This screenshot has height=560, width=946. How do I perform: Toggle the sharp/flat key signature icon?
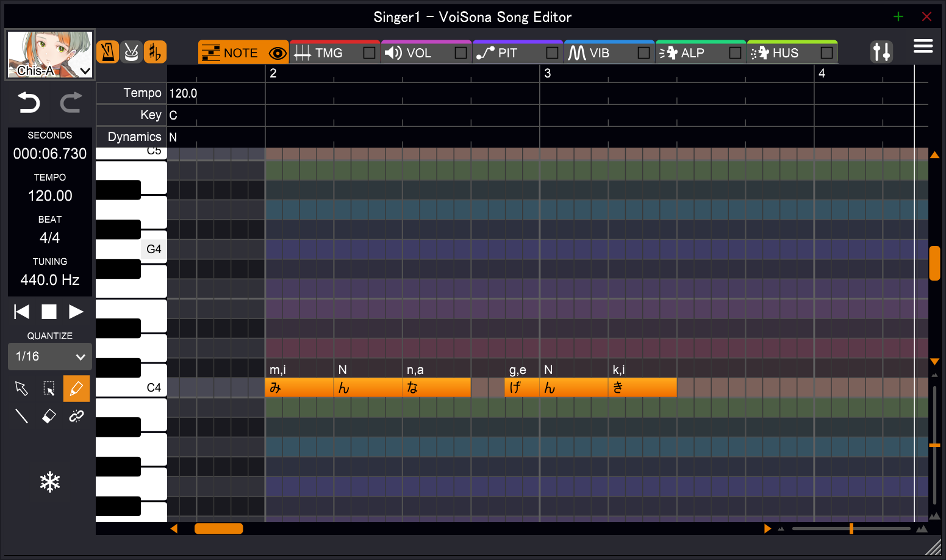click(155, 52)
